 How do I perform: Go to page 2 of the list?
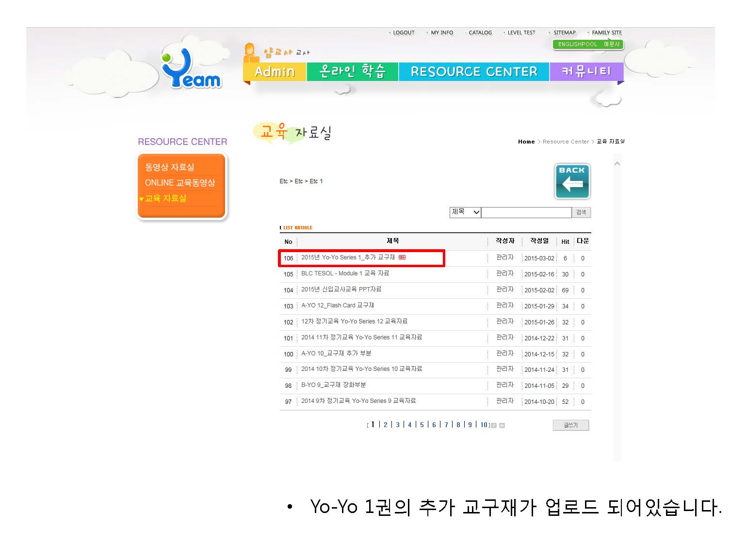coord(386,425)
